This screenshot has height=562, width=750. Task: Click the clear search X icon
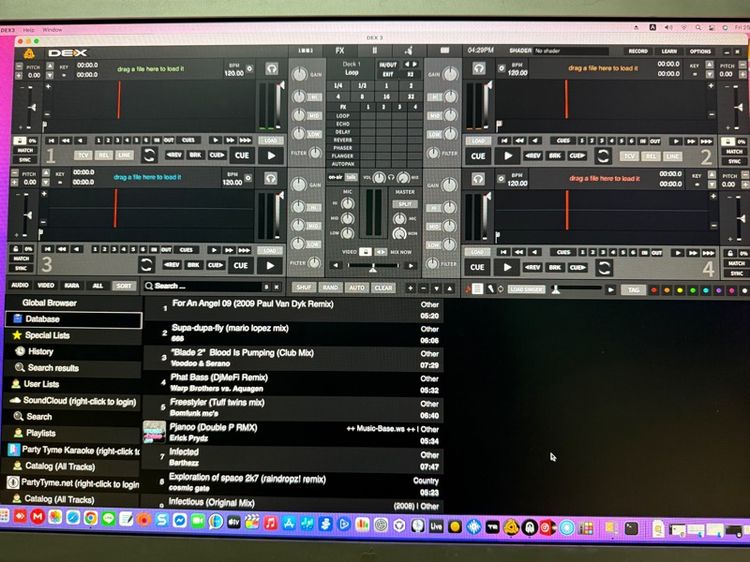276,287
